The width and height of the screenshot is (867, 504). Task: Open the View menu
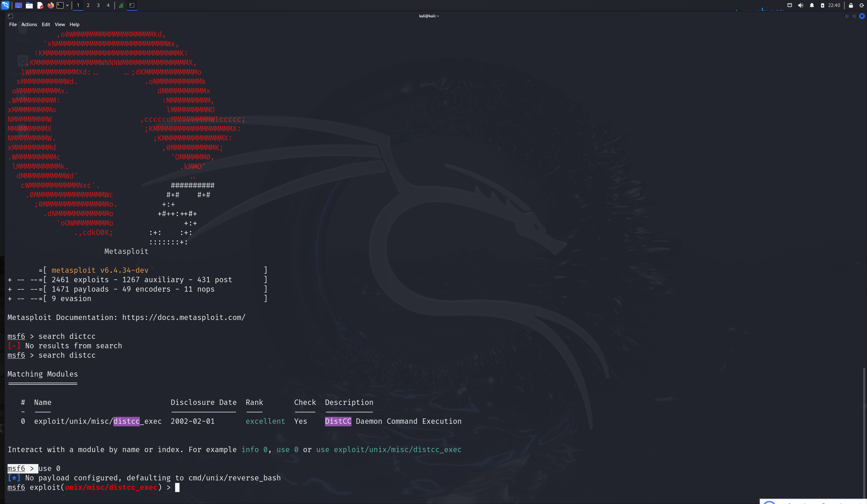[60, 25]
